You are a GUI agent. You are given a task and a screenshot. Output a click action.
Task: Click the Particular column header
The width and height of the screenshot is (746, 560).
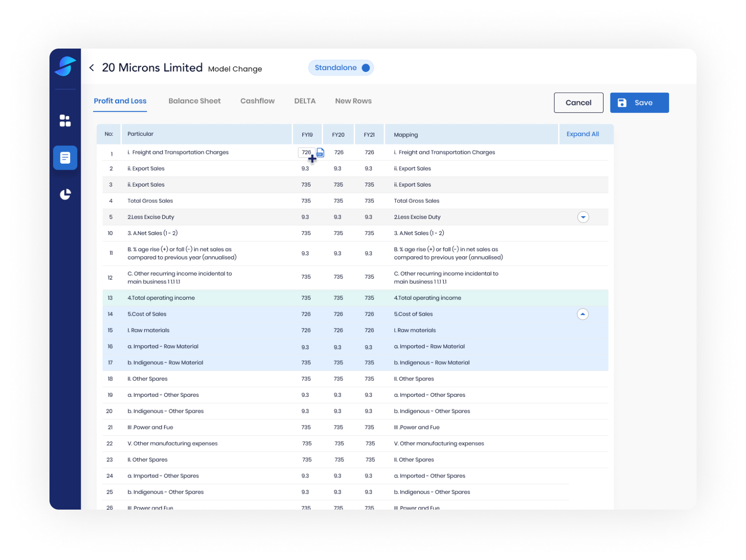141,134
